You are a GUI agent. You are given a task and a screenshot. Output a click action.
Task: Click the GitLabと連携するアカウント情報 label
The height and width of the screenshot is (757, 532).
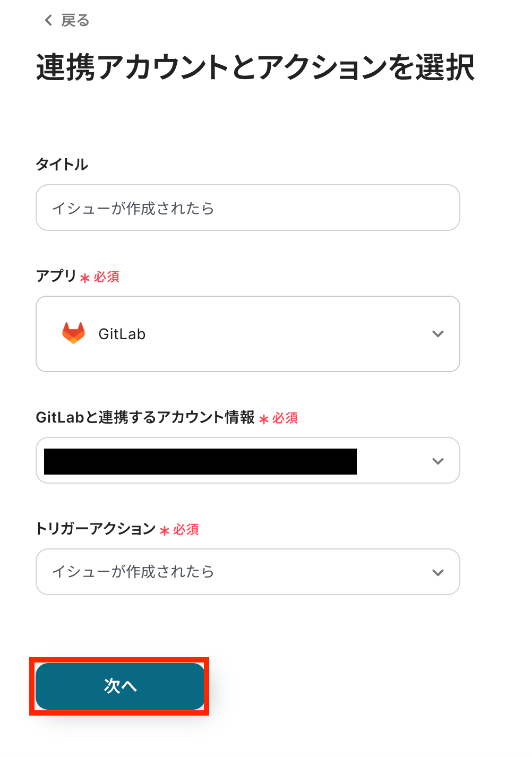click(x=145, y=417)
